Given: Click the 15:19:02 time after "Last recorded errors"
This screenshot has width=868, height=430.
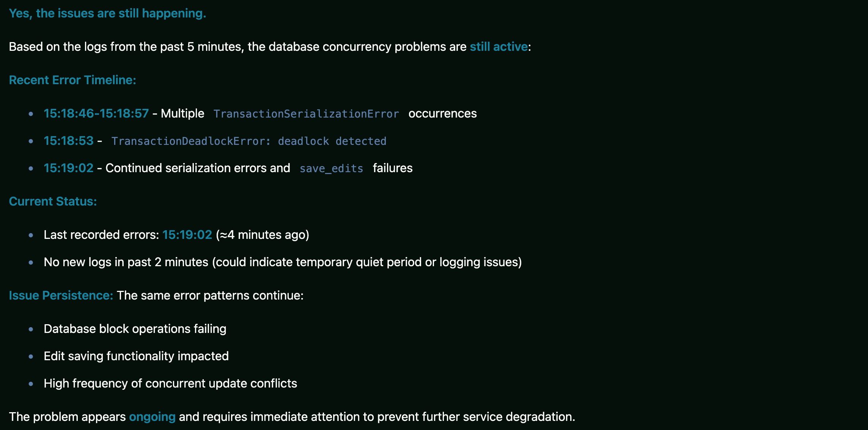Looking at the screenshot, I should click(x=187, y=235).
